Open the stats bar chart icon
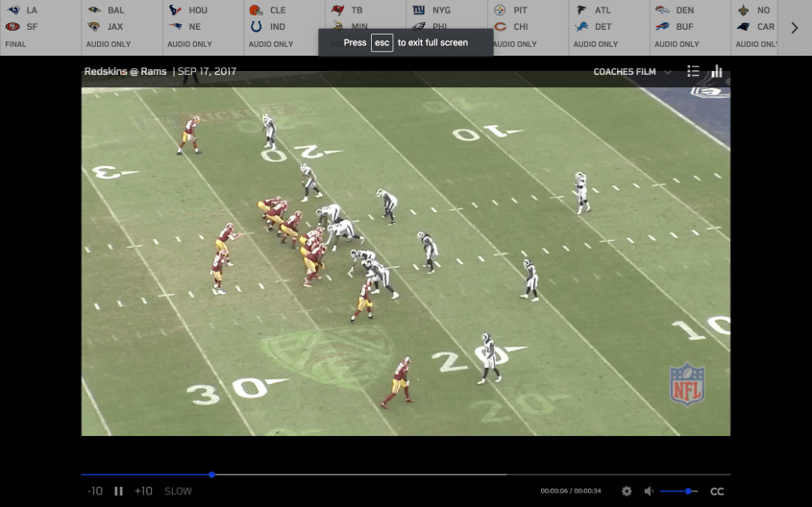The image size is (812, 507). pos(717,71)
